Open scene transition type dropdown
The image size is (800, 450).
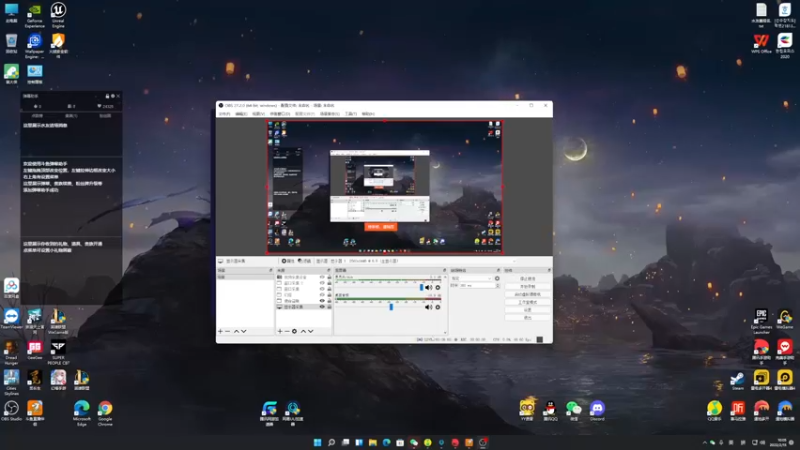[472, 278]
